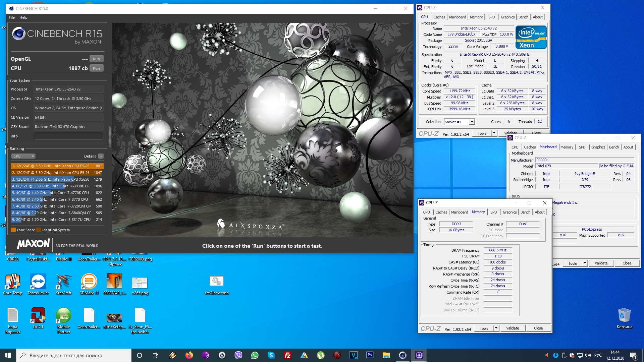Viewport: 644px width, 362px height.
Task: Run the CPU benchmark
Action: pos(96,68)
